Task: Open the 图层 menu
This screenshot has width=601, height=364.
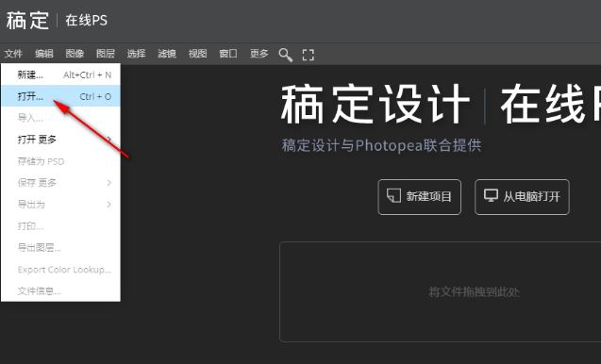Action: 106,54
